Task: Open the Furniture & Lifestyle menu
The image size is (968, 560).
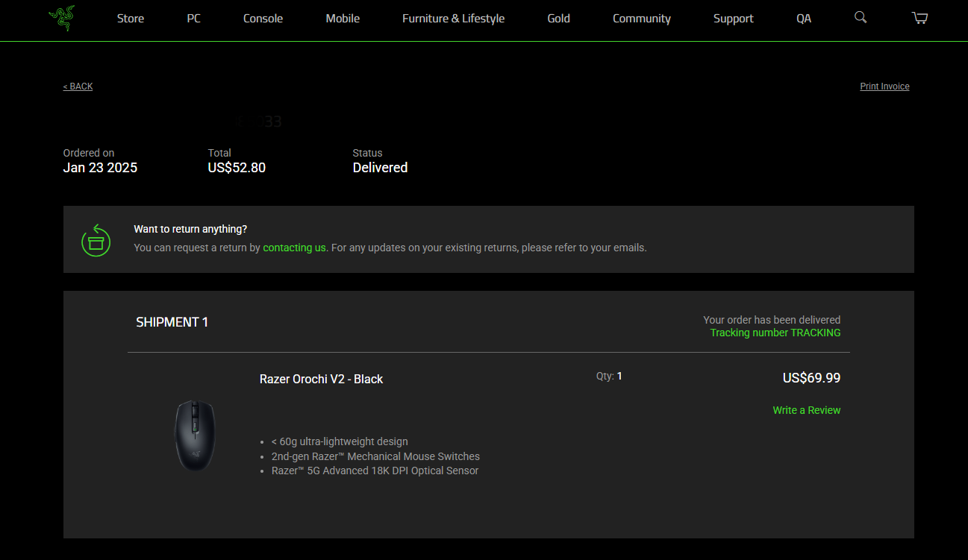Action: click(453, 19)
